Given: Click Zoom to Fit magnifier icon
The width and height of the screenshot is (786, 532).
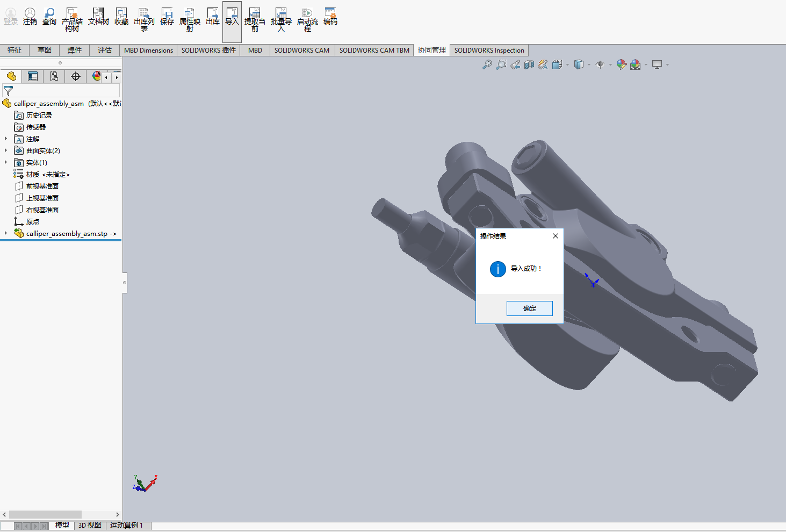Looking at the screenshot, I should click(x=487, y=64).
